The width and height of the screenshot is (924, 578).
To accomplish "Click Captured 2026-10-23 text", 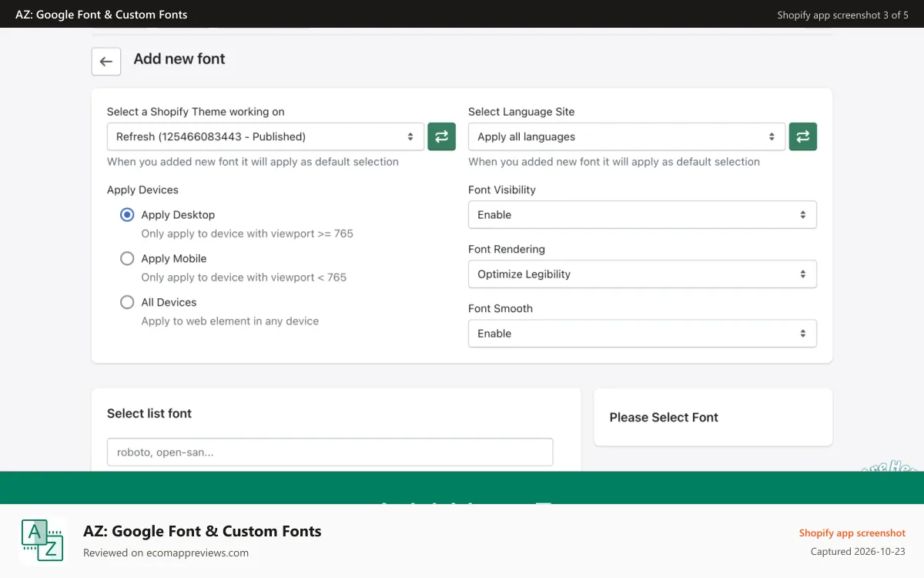I will point(859,552).
